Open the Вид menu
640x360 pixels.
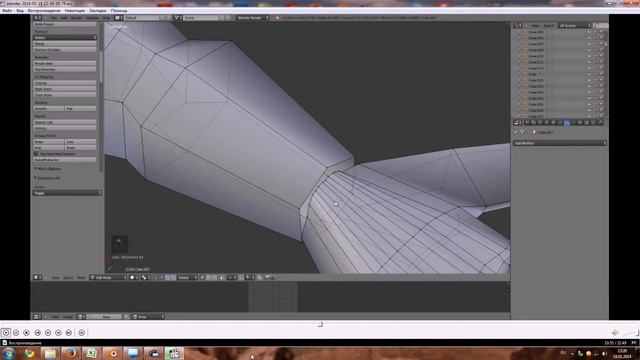point(20,11)
